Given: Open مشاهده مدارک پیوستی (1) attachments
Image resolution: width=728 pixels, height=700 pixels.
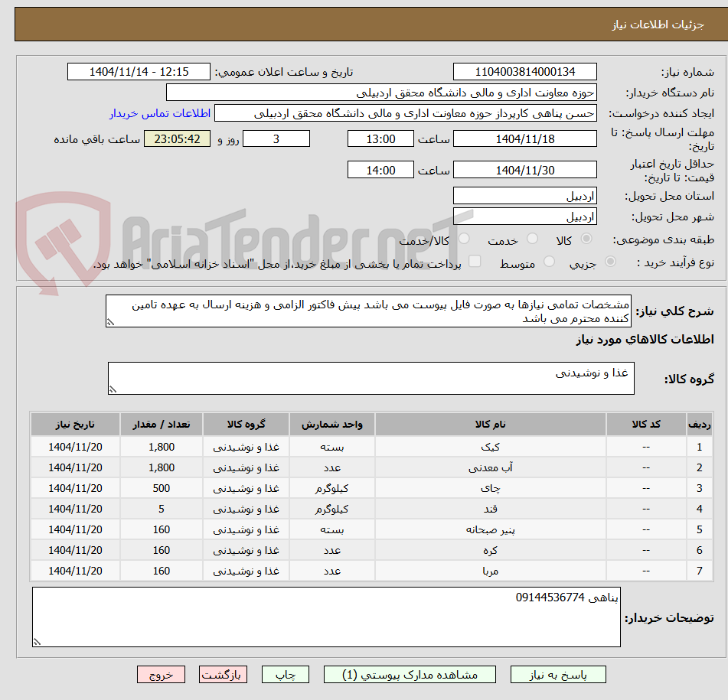Looking at the screenshot, I should [410, 675].
